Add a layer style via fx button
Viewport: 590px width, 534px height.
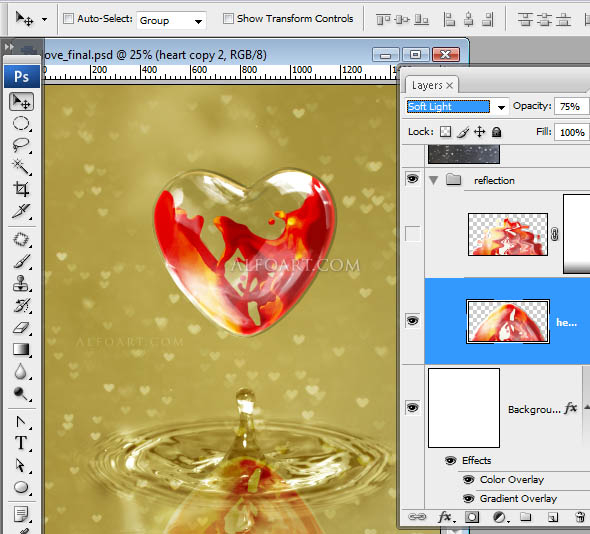[x=446, y=517]
